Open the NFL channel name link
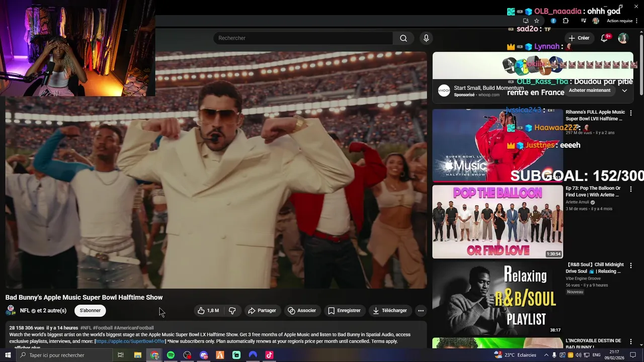644x362 pixels. [x=25, y=310]
